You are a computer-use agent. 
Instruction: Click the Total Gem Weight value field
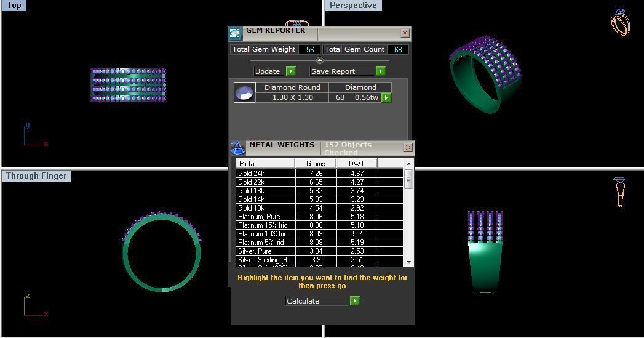309,49
